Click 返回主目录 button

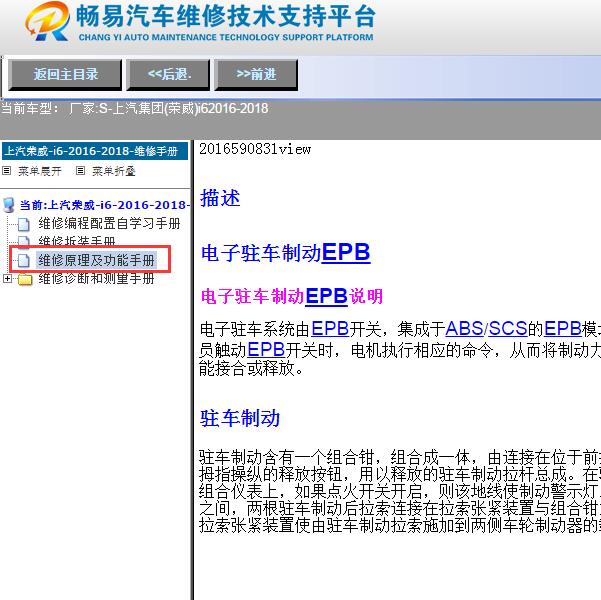(x=65, y=75)
